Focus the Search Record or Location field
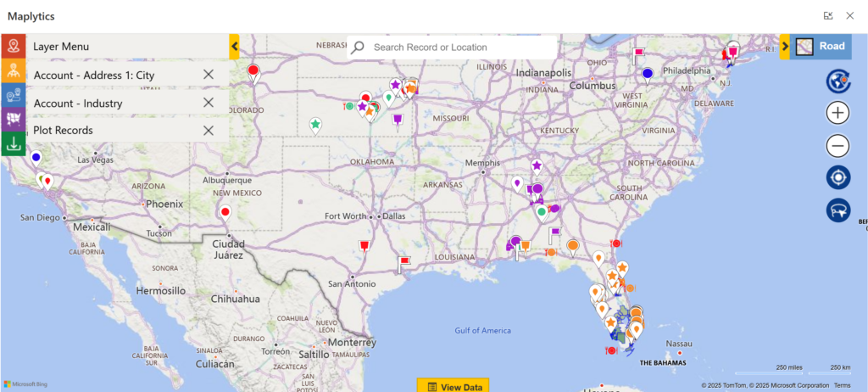 (x=452, y=48)
